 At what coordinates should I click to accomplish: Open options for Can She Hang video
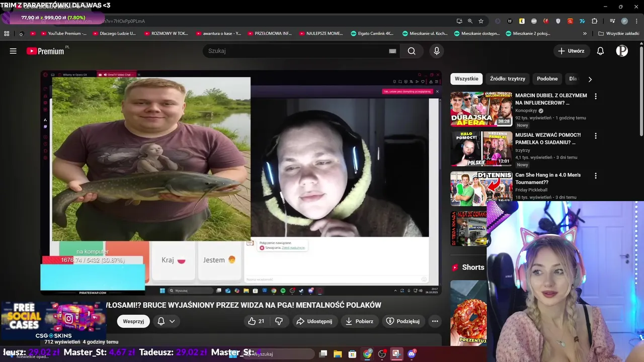596,176
